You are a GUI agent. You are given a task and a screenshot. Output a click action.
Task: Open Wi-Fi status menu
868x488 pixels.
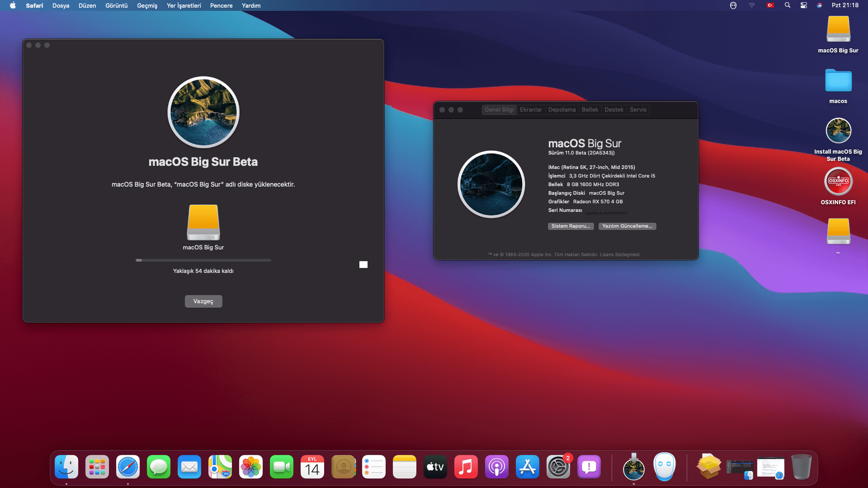(x=752, y=5)
